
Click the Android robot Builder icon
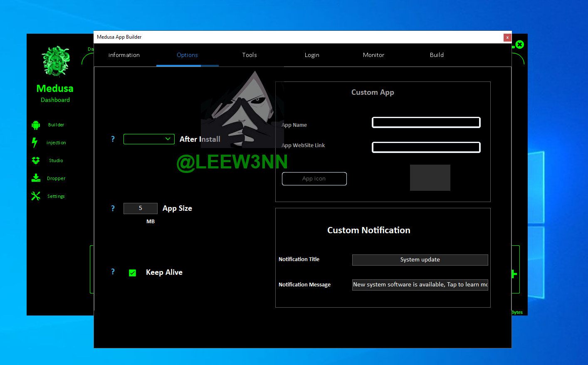[x=36, y=125]
